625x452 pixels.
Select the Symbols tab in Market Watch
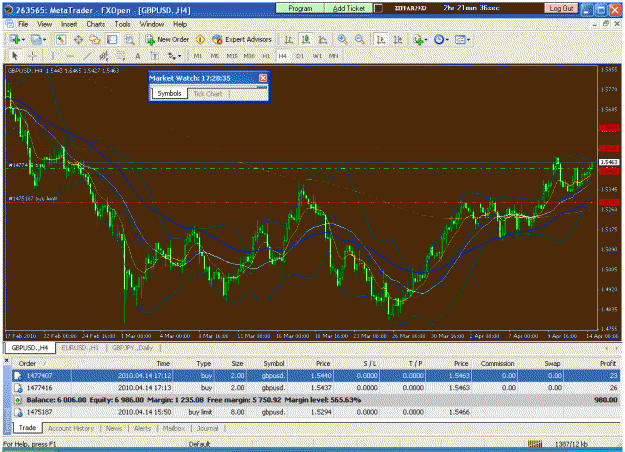point(169,93)
